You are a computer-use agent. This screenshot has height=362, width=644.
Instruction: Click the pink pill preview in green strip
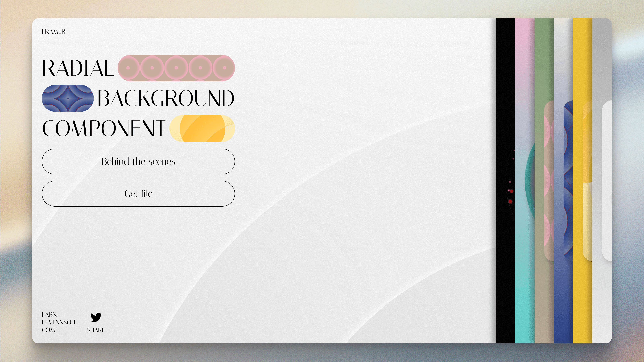click(x=549, y=181)
